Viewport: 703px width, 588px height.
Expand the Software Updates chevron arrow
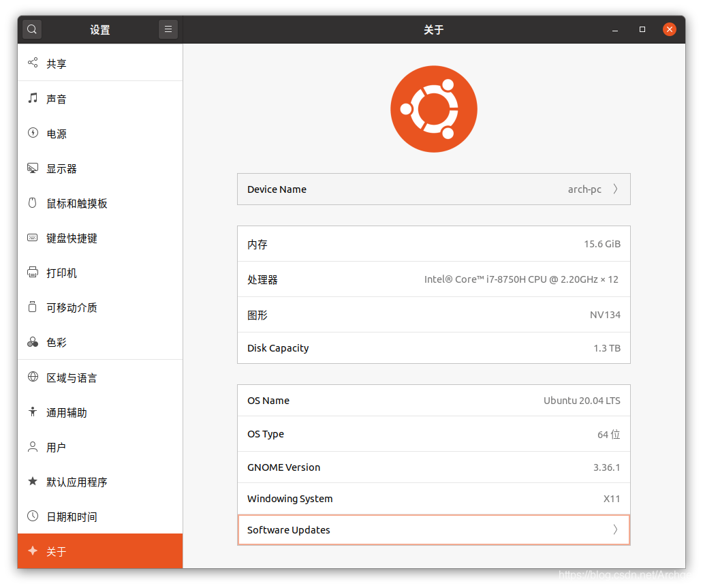616,529
